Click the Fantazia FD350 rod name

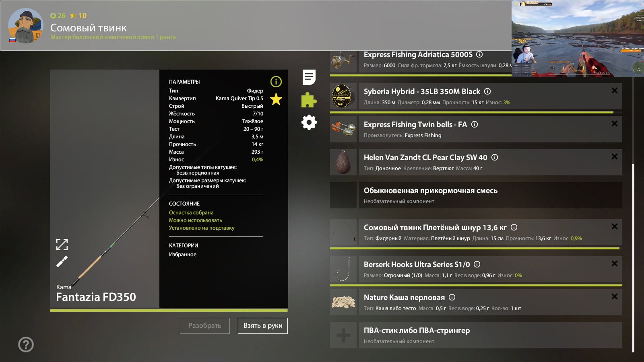96,297
